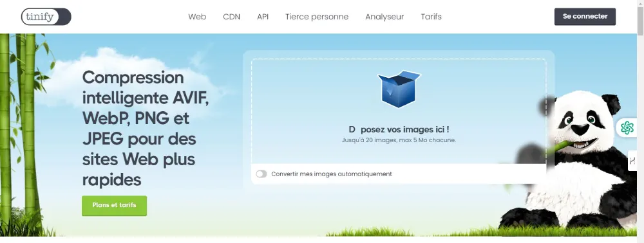The height and width of the screenshot is (243, 644).
Task: Click the Se connecter button
Action: point(585,16)
